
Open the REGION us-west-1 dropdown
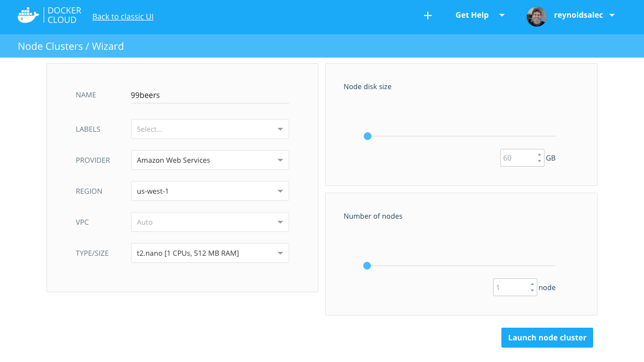[x=210, y=191]
